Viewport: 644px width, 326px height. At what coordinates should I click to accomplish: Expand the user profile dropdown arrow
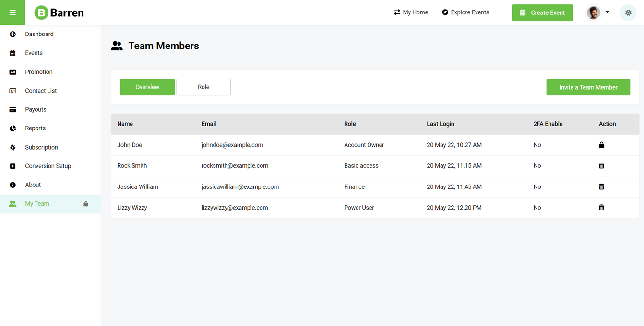click(x=608, y=12)
